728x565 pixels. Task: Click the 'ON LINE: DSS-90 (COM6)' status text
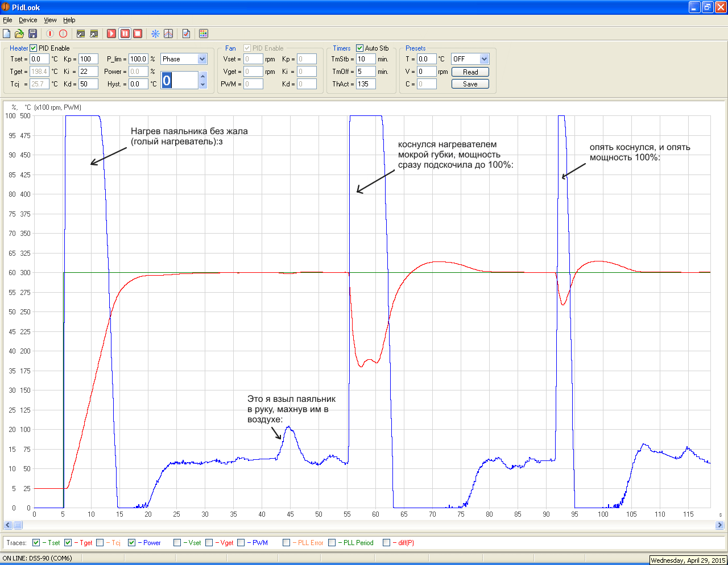click(x=38, y=558)
